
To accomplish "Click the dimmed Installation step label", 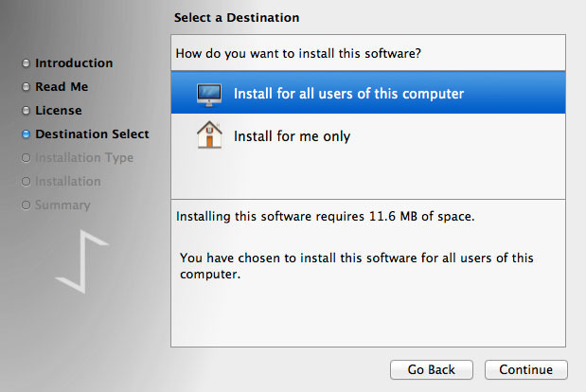I will 68,182.
